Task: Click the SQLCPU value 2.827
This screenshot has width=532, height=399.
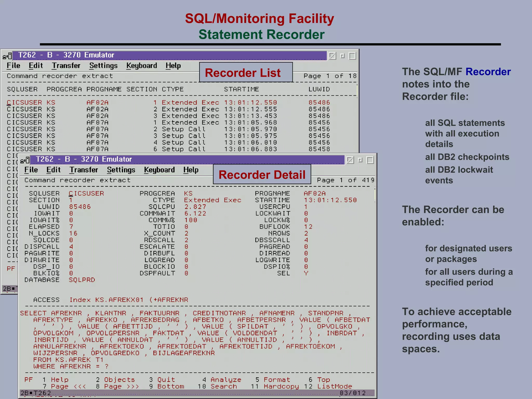Action: coord(195,207)
